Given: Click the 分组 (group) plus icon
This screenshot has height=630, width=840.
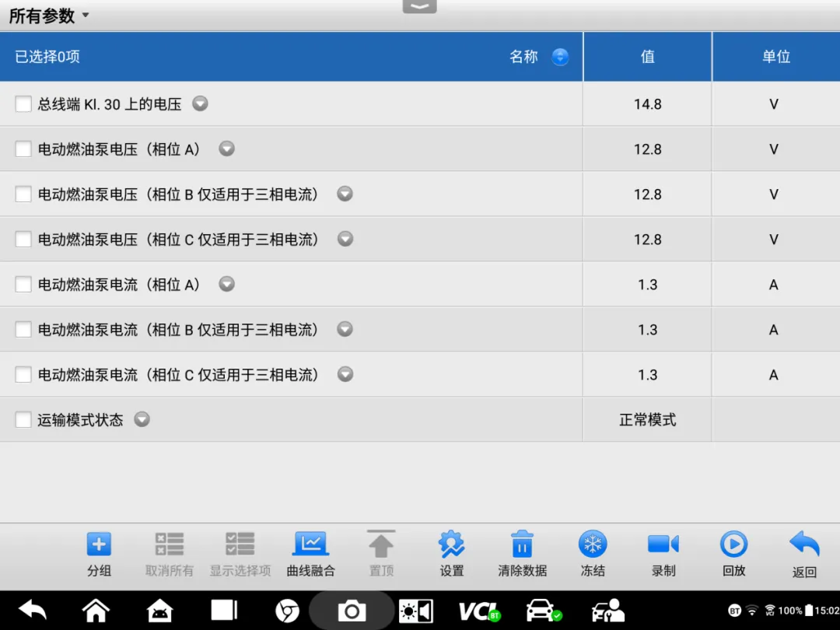Looking at the screenshot, I should tap(99, 545).
